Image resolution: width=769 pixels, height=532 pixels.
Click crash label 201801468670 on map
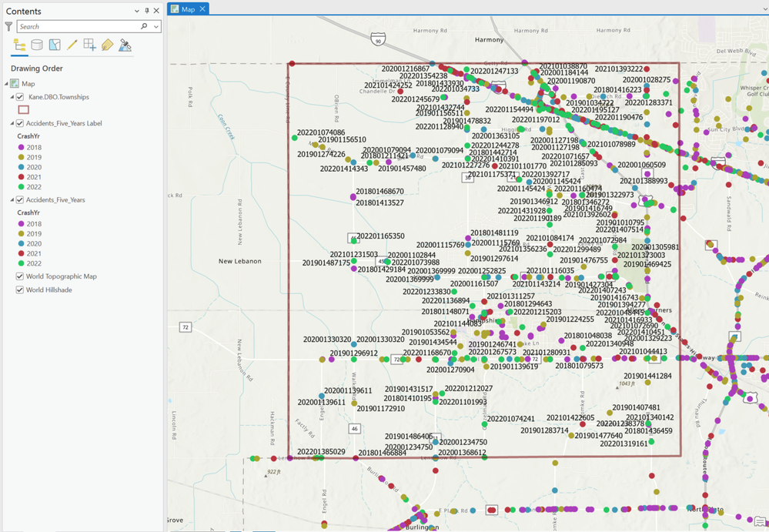(379, 191)
